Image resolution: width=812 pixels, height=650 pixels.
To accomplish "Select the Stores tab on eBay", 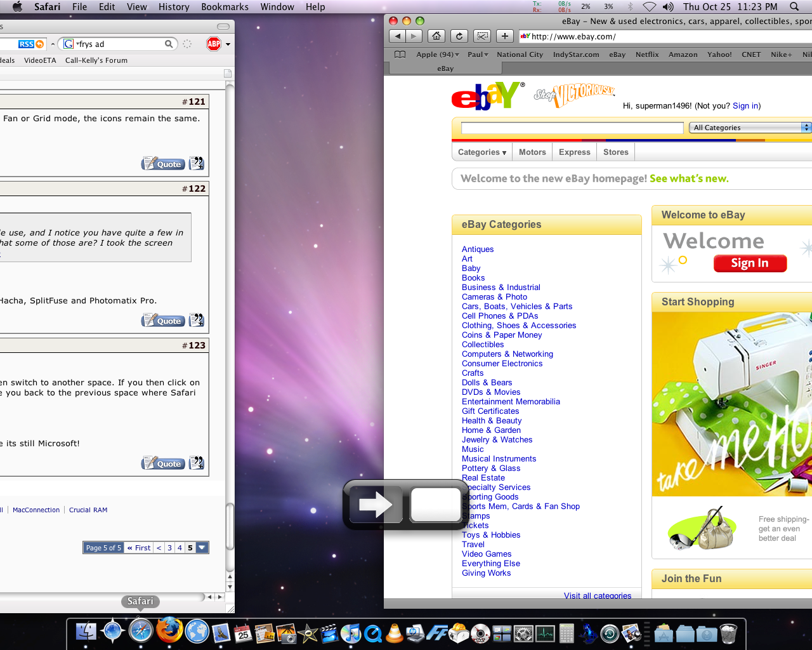I will pyautogui.click(x=616, y=152).
